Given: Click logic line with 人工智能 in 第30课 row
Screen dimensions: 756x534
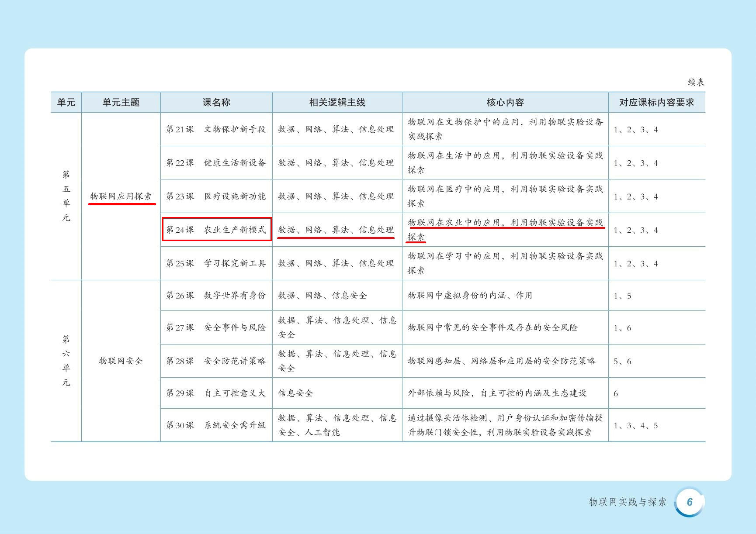Looking at the screenshot, I should (x=337, y=425).
